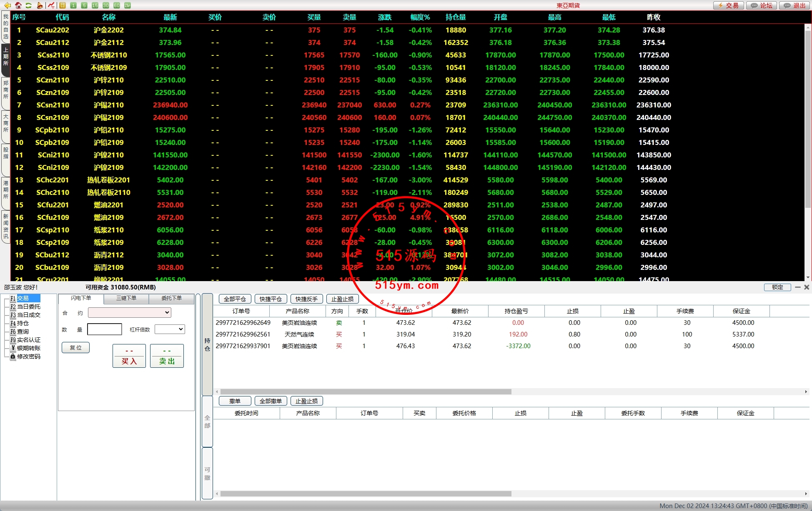Click the 锁定 lock toggle button
The image size is (812, 511).
tap(777, 287)
